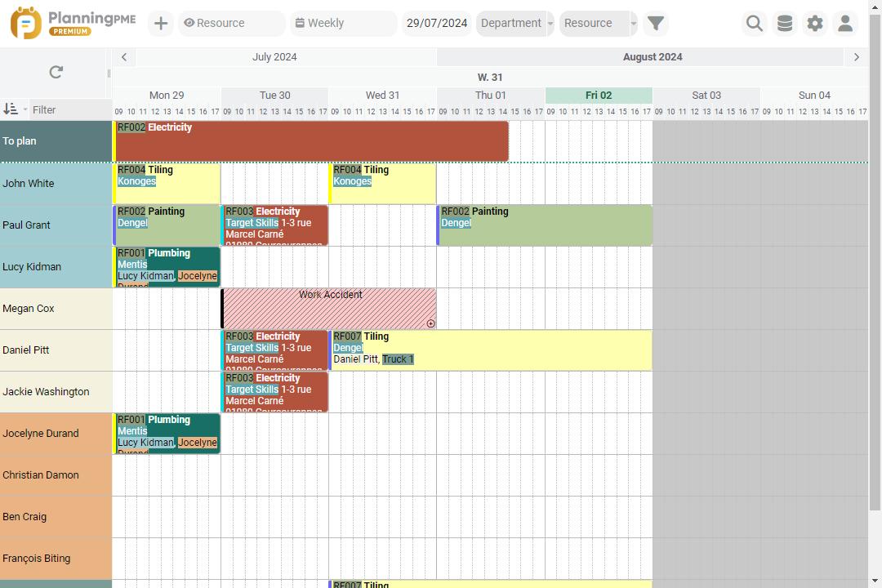Select Paul Grant resource row
Screen dimensions: 882x588
56,225
